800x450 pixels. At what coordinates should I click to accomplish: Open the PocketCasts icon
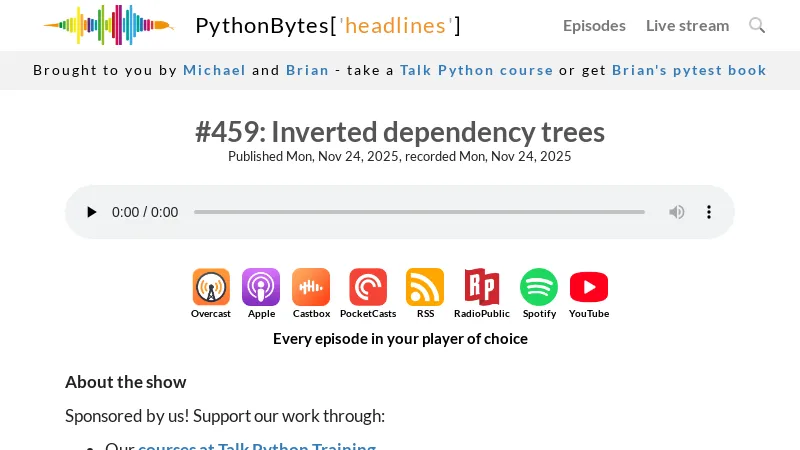368,288
